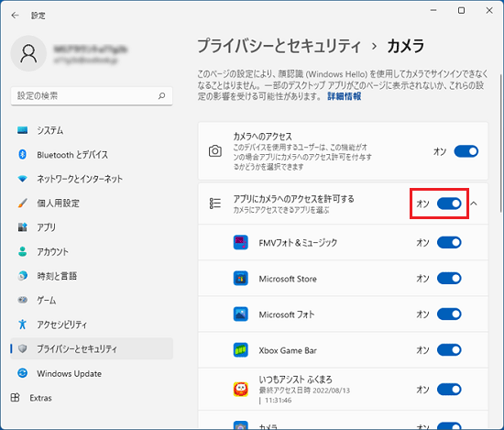Click the Microsoft フォト app icon

(240, 314)
